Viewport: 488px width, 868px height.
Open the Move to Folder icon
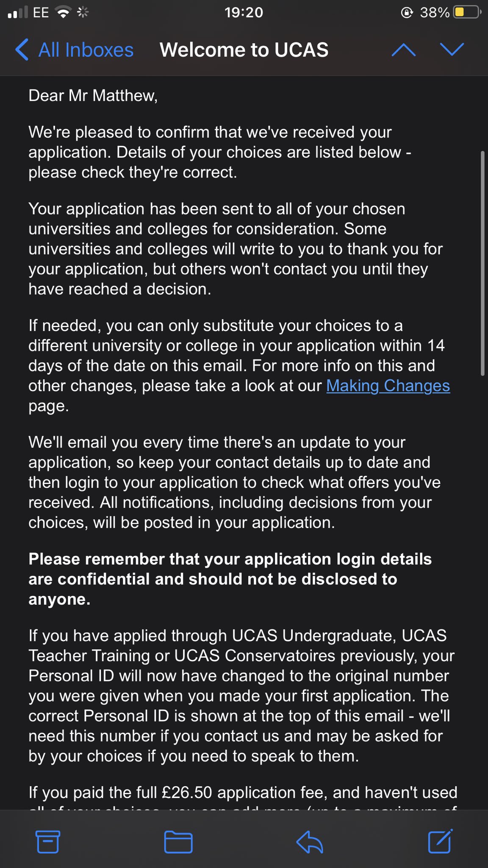[178, 841]
